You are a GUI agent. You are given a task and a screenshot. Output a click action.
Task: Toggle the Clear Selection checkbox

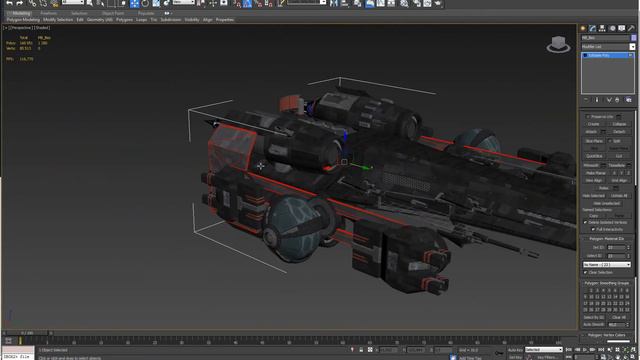click(x=586, y=272)
